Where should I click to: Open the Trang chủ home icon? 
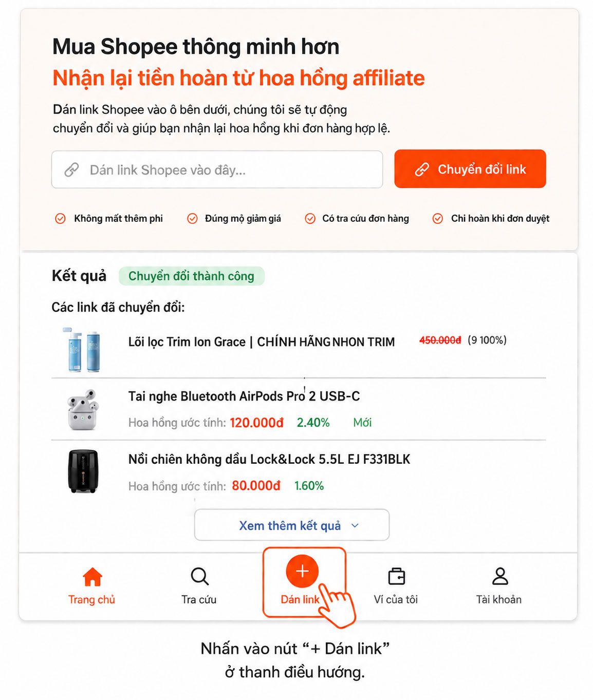click(x=92, y=577)
